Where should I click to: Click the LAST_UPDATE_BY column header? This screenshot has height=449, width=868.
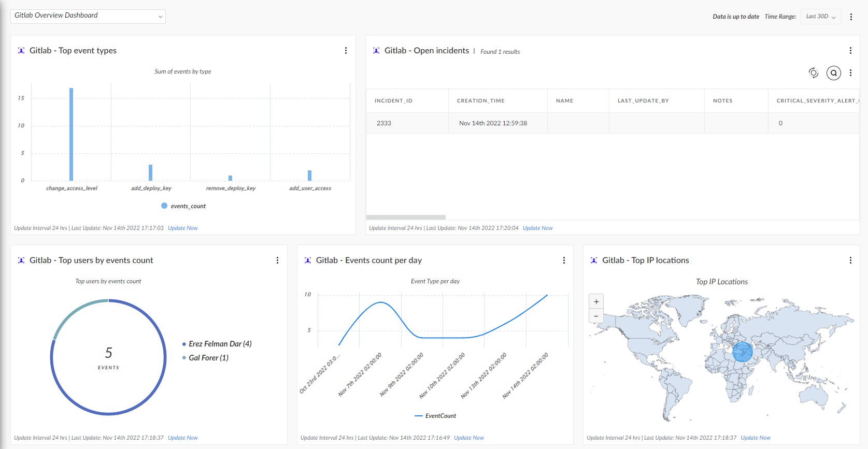coord(657,101)
